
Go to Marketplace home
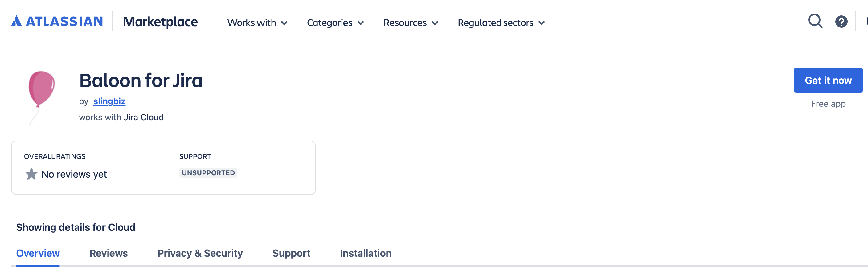coord(161,22)
